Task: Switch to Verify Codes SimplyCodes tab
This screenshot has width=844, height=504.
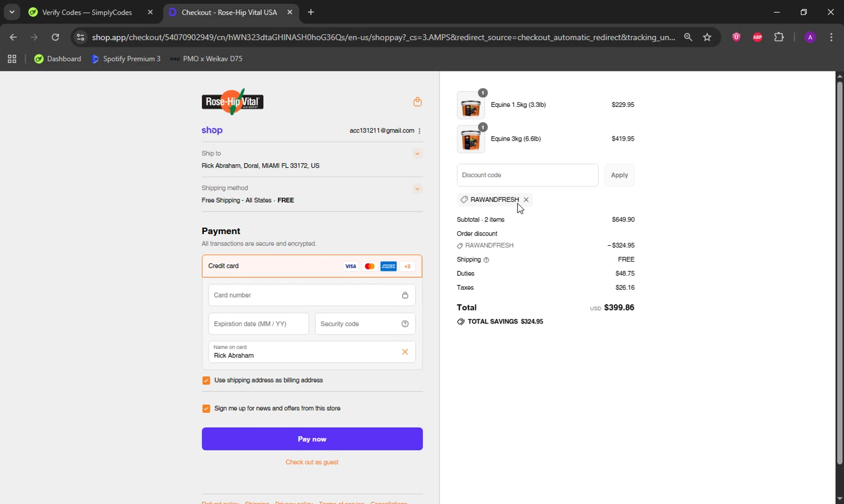Action: pyautogui.click(x=87, y=12)
